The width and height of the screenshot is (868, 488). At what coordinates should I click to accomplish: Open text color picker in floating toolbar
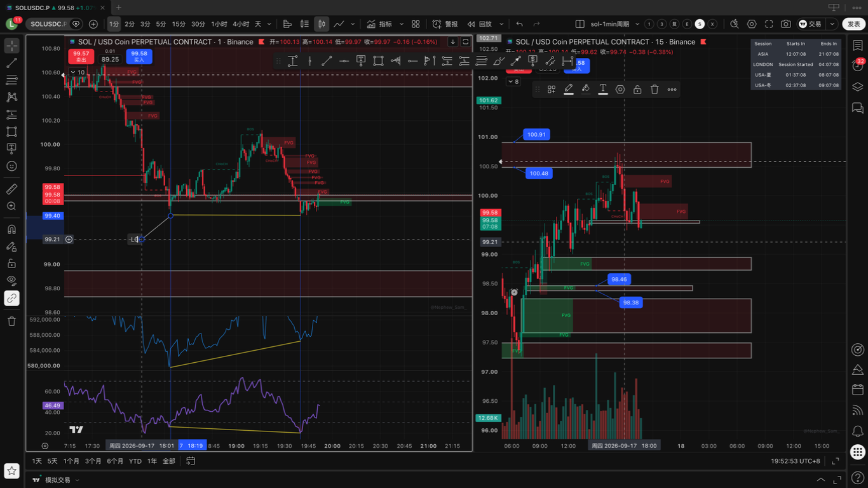click(603, 90)
